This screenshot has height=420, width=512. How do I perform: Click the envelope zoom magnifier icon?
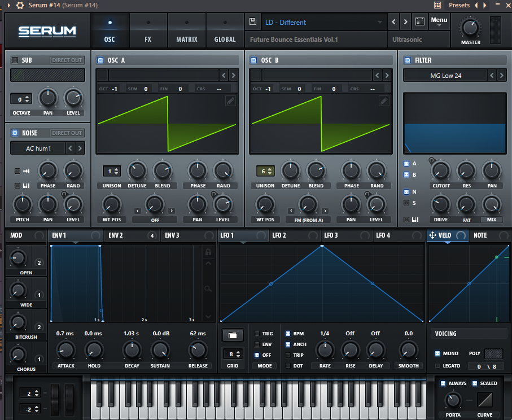tap(208, 288)
